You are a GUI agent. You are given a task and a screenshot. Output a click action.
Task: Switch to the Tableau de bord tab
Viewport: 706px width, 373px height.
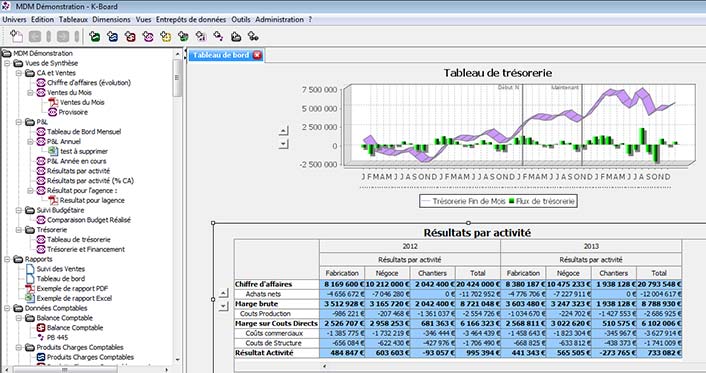221,55
